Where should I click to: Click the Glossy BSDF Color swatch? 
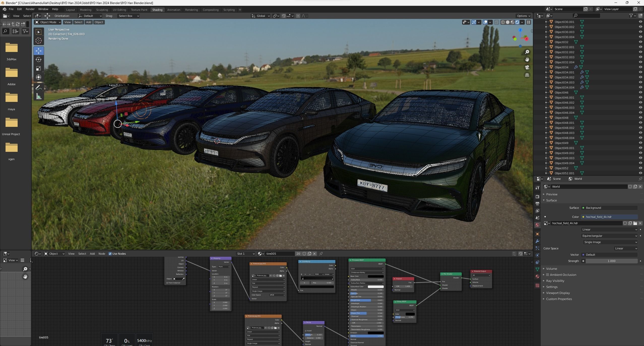[410, 314]
